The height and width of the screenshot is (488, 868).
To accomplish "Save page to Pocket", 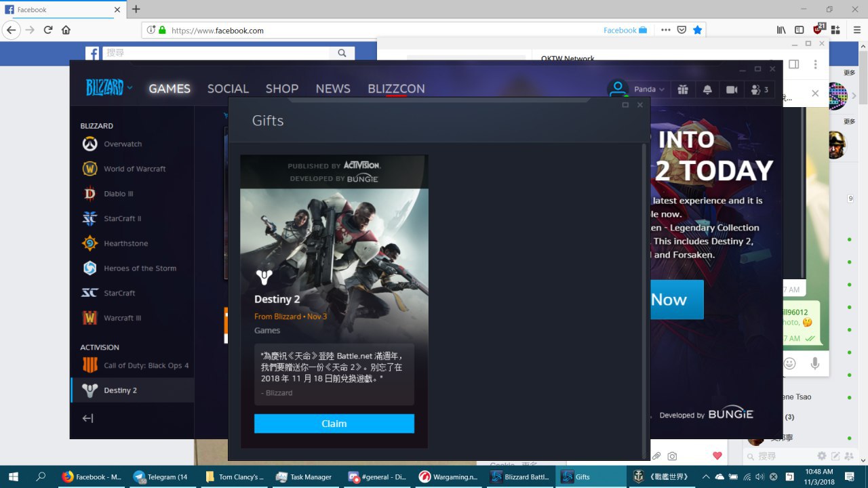I will coord(682,30).
